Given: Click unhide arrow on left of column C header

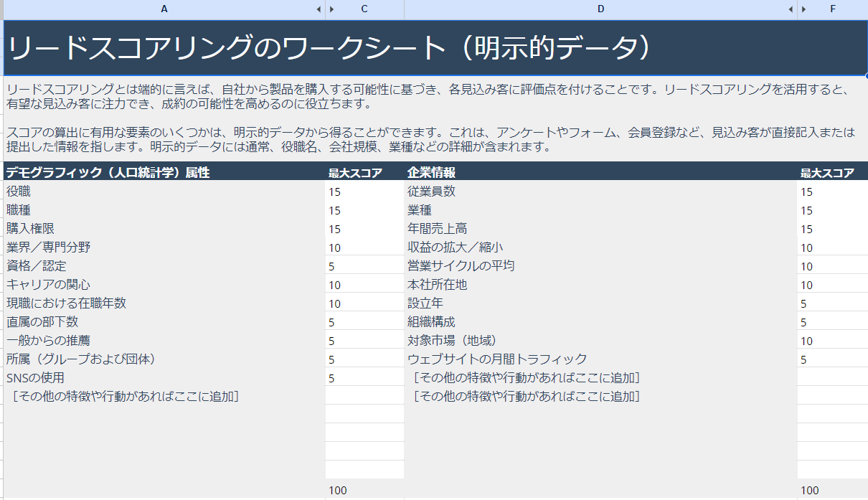Looking at the screenshot, I should (x=332, y=9).
